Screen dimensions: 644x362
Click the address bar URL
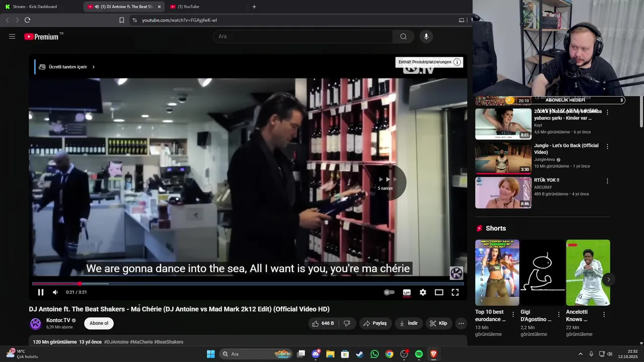coord(180,20)
